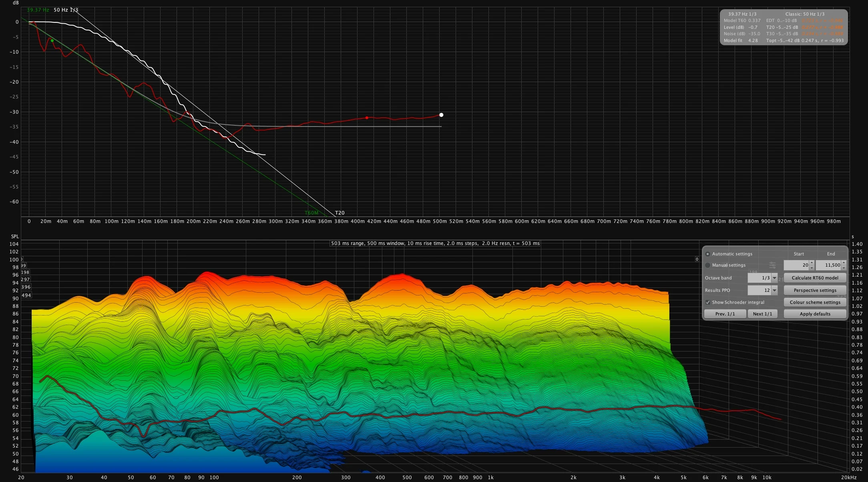The width and height of the screenshot is (868, 482).
Task: Increase the End frequency with up arrow
Action: click(844, 263)
